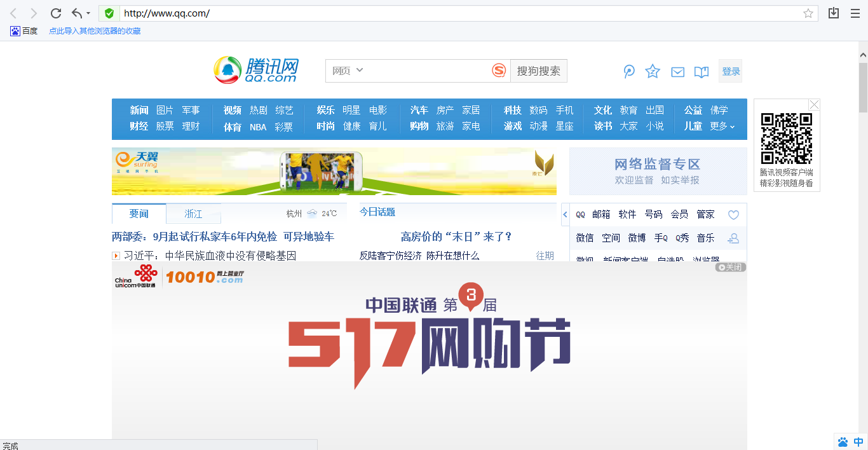
Task: Click 点此导入其他浏览器的收藏 link
Action: 95,31
